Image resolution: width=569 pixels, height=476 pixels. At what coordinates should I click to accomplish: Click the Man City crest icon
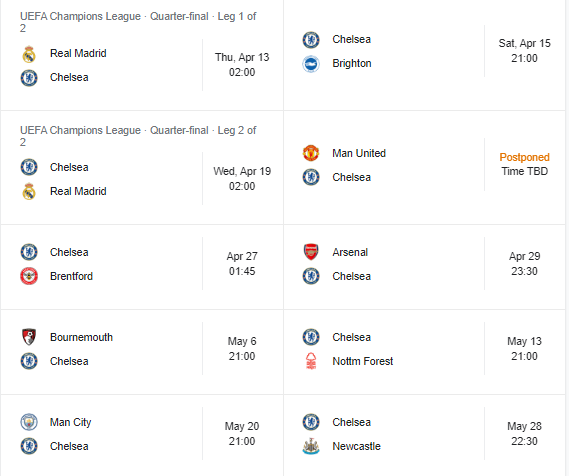(29, 422)
